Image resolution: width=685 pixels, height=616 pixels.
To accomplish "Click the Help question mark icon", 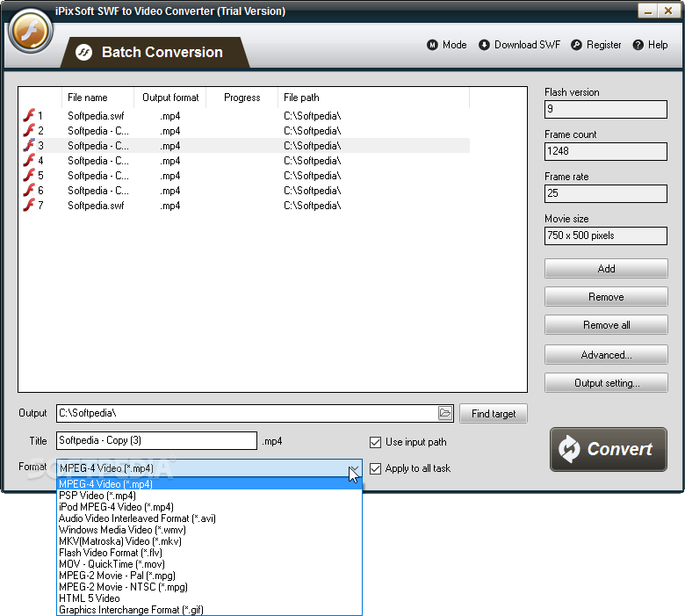I will click(x=638, y=45).
